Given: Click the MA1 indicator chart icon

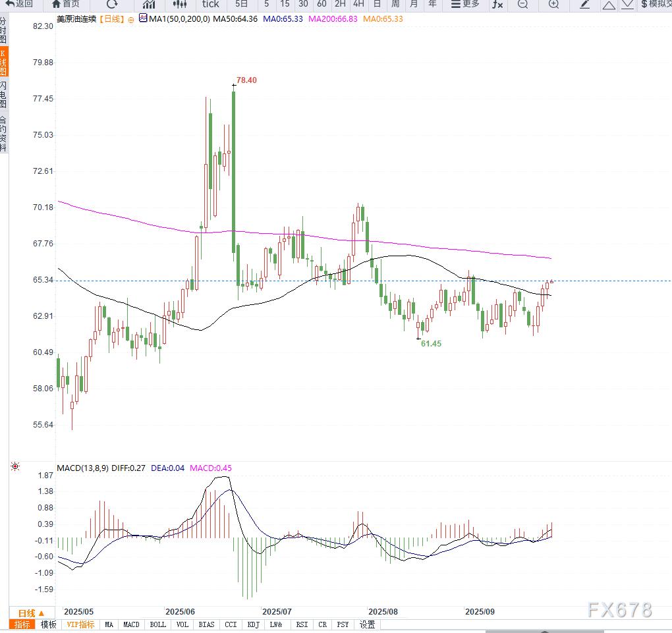Looking at the screenshot, I should 143,19.
